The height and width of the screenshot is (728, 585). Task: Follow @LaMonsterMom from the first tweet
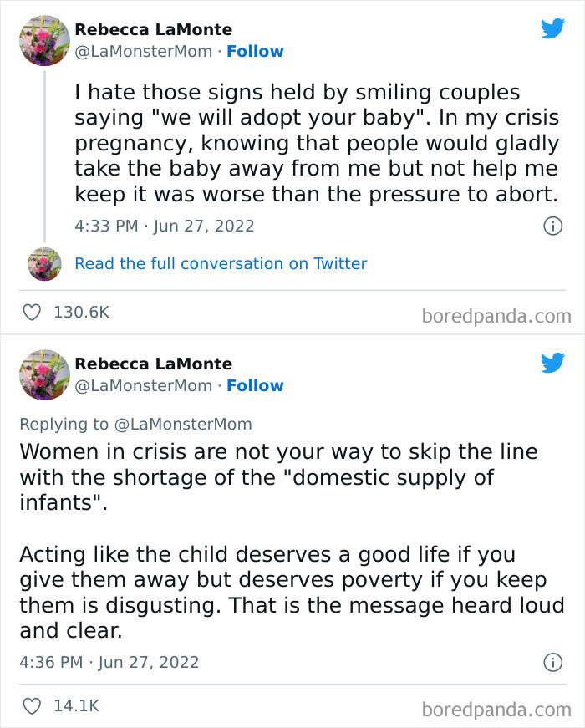click(255, 51)
